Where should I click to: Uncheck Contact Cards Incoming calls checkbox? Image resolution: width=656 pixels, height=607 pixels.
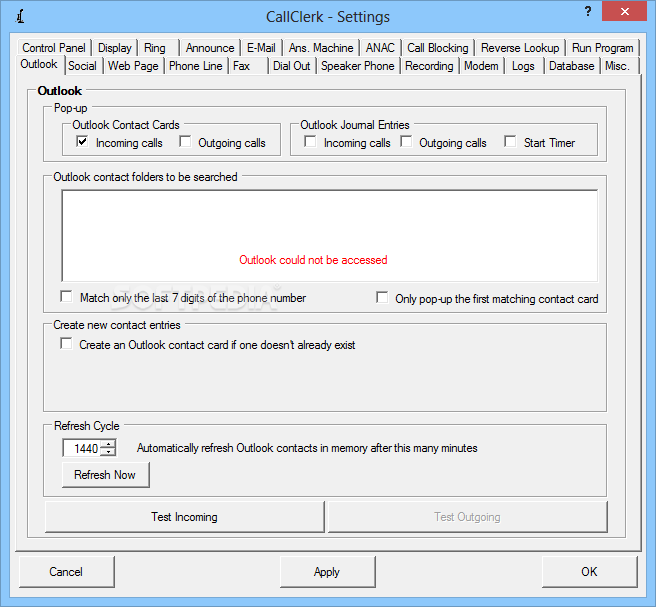coord(82,141)
